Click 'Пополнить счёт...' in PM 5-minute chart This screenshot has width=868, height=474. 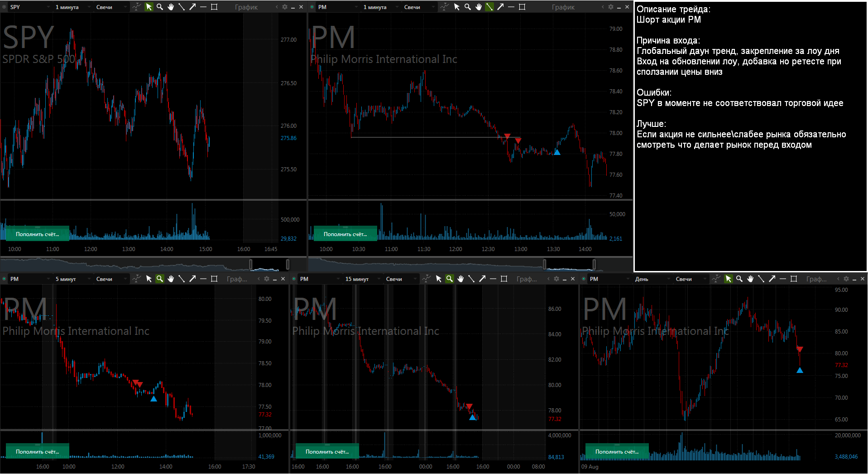38,451
